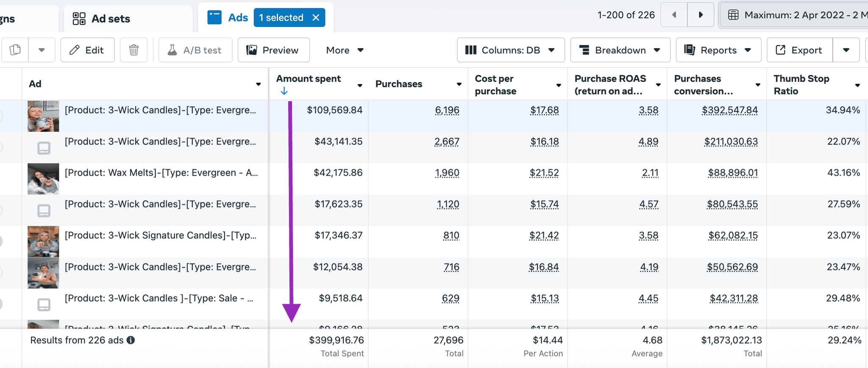Click the thumbnail of the $109,569.84 ad
This screenshot has height=368, width=868.
[43, 116]
